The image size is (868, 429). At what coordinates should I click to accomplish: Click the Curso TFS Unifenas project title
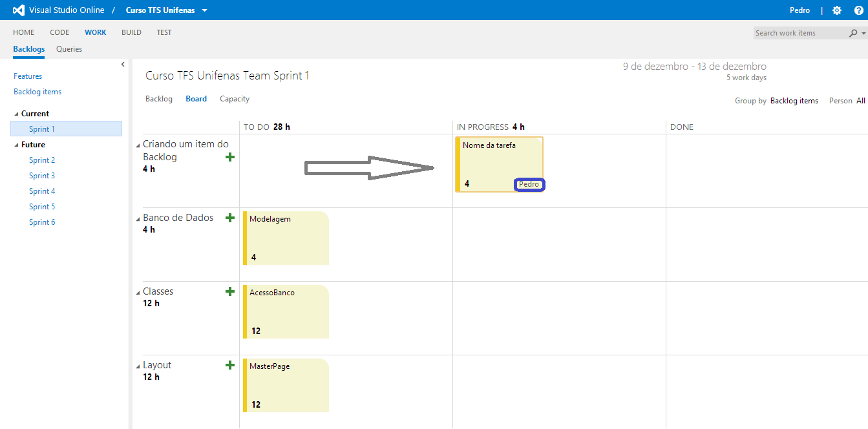coord(160,10)
